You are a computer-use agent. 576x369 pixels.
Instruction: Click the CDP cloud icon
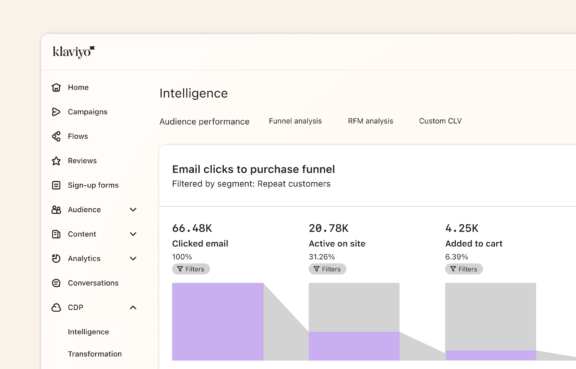coord(56,307)
